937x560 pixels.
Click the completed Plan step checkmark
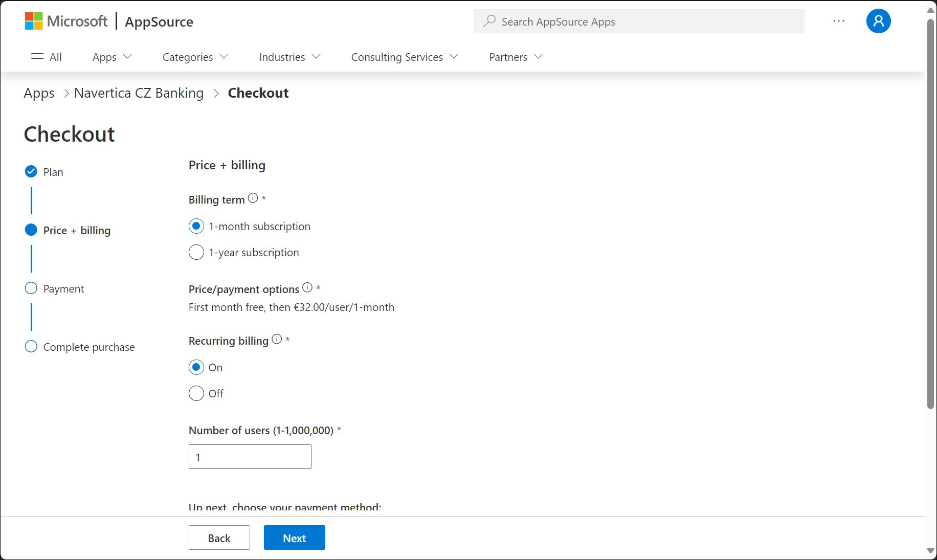(31, 171)
